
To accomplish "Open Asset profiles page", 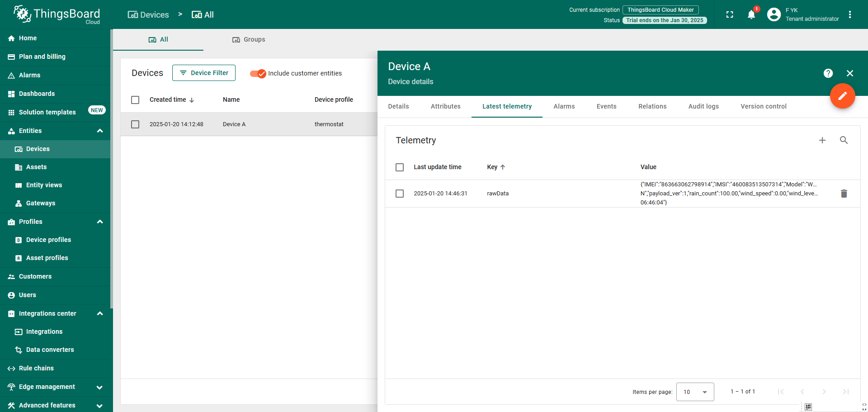I will click(55, 258).
